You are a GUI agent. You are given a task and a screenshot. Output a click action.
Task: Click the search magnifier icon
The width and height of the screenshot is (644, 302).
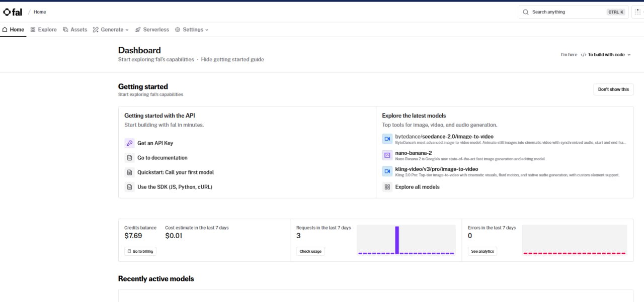526,12
